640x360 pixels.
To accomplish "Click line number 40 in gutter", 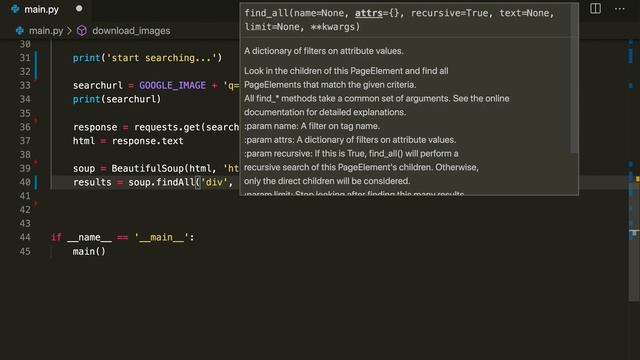I will click(25, 182).
